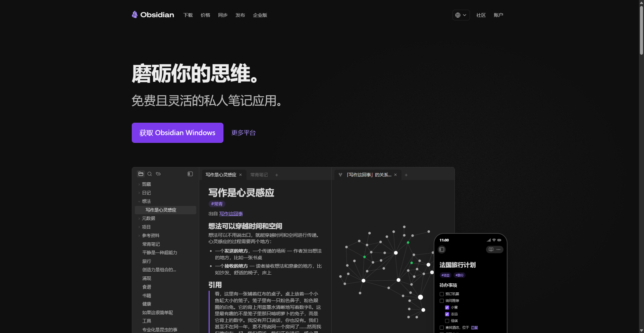
Task: Close the 「写作这回事」的关系 graph tab
Action: coord(395,175)
